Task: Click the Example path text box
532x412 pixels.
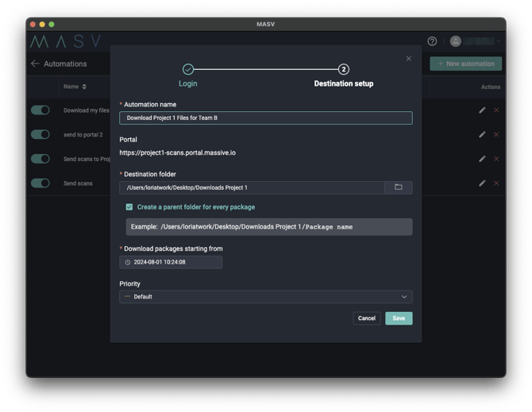Action: coord(269,227)
